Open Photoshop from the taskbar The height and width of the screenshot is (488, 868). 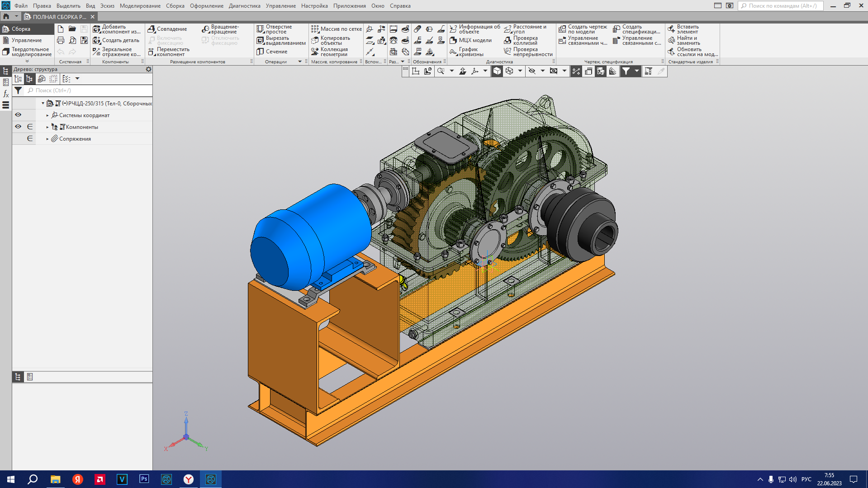(144, 479)
